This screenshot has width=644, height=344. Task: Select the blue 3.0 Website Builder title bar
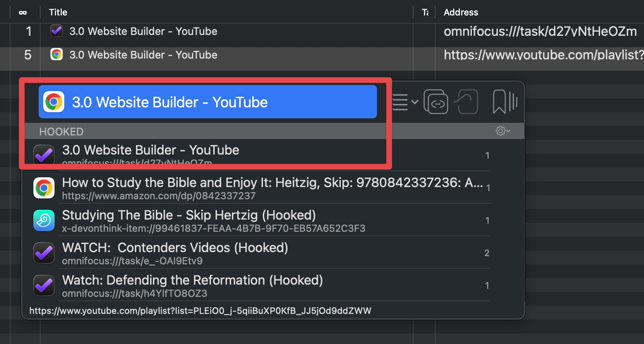pyautogui.click(x=208, y=102)
